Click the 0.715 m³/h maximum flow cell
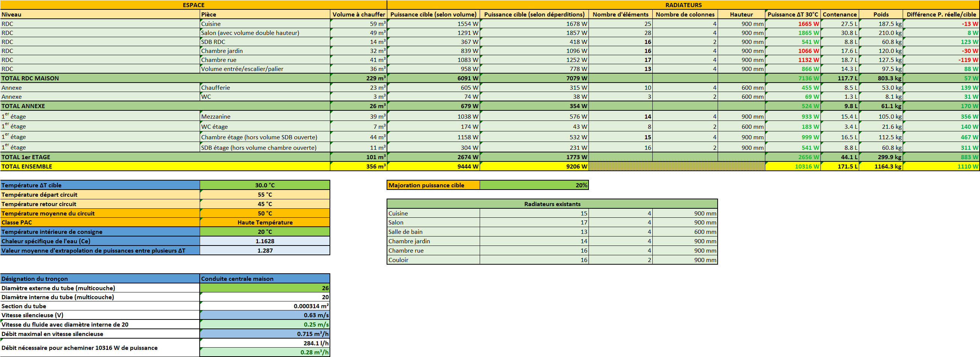The height and width of the screenshot is (357, 980). (x=265, y=334)
